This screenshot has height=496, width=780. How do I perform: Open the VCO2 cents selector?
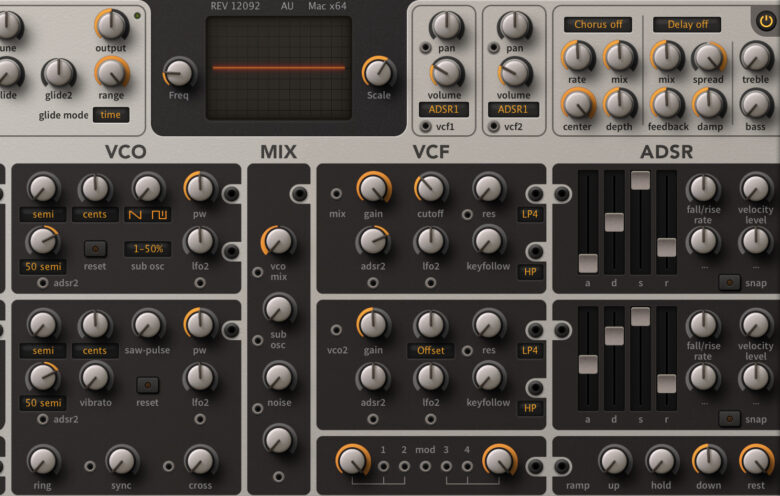click(x=95, y=351)
